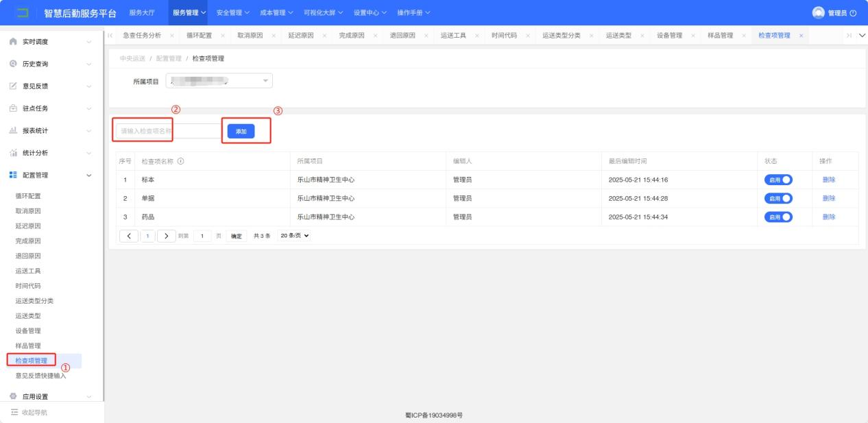The image size is (868, 423).
Task: Click the blue 添加 button
Action: (241, 130)
